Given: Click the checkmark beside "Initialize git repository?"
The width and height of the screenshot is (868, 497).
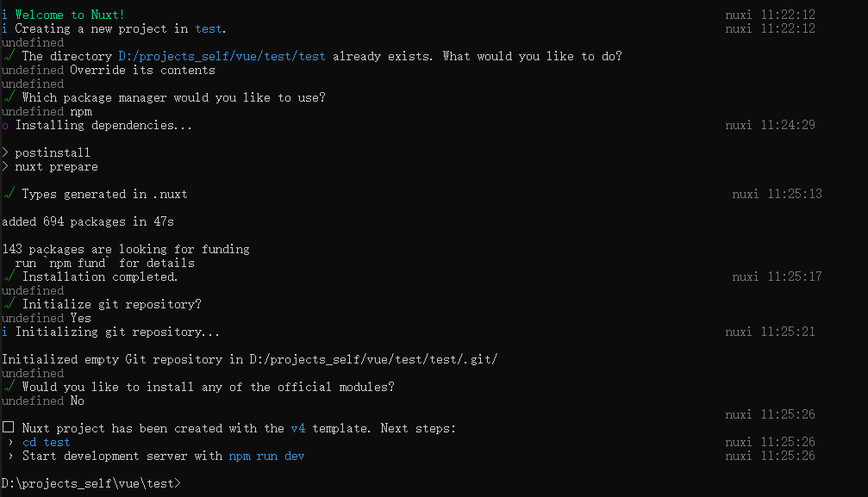Looking at the screenshot, I should [x=9, y=304].
